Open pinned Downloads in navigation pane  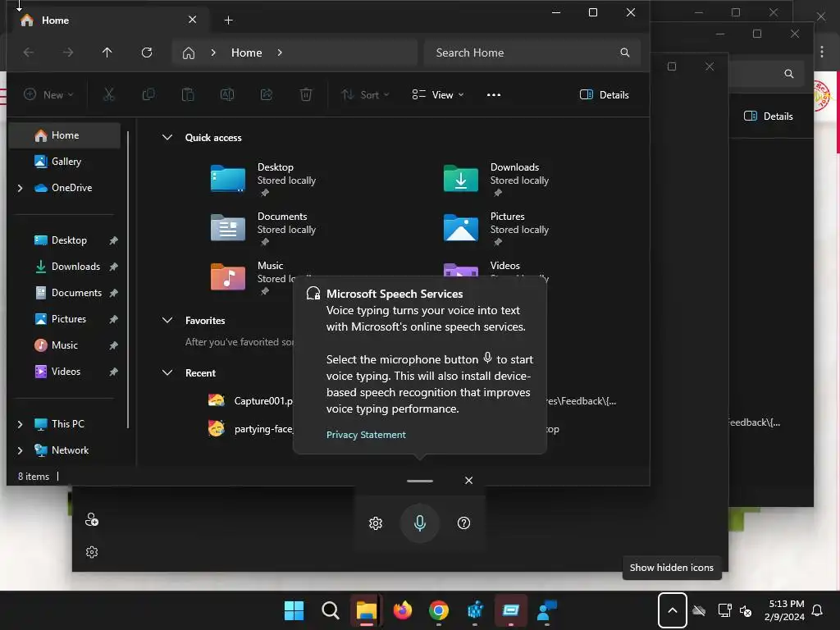tap(65, 267)
